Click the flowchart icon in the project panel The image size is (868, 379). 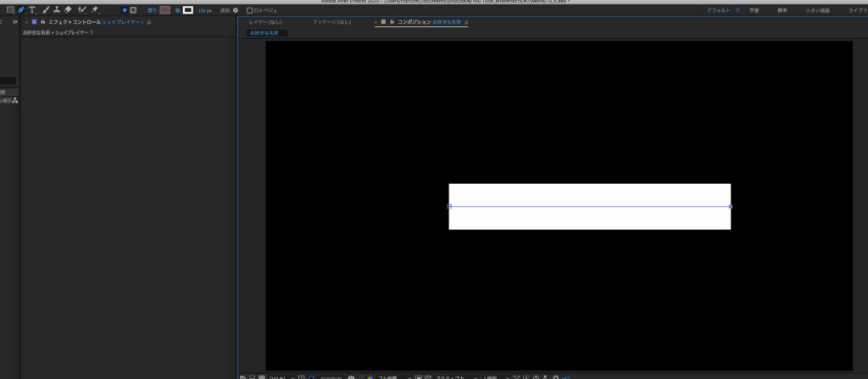pyautogui.click(x=15, y=101)
